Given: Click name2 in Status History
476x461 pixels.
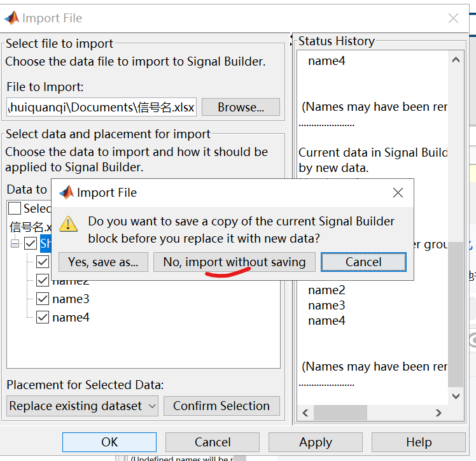Looking at the screenshot, I should point(326,290).
